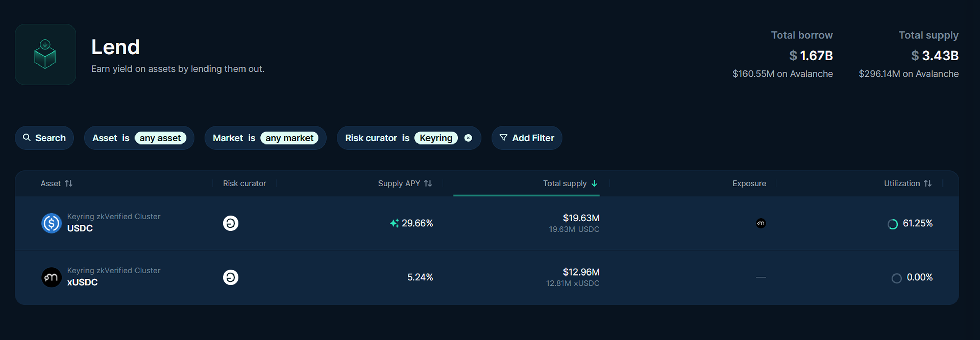Image resolution: width=980 pixels, height=340 pixels.
Task: Click the sparkle icon beside 29.66% APY
Action: pyautogui.click(x=394, y=223)
